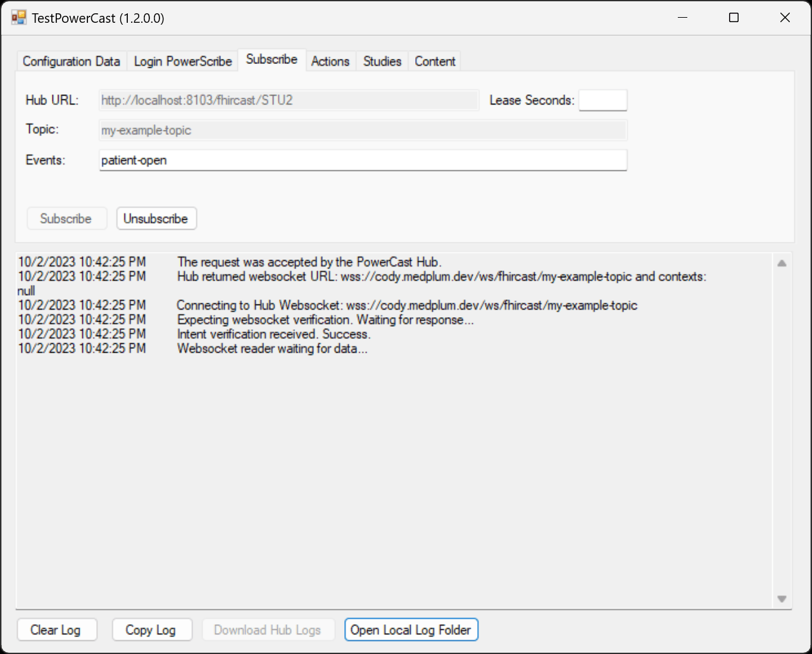
Task: Minimize the TestPowerCast window
Action: 682,18
